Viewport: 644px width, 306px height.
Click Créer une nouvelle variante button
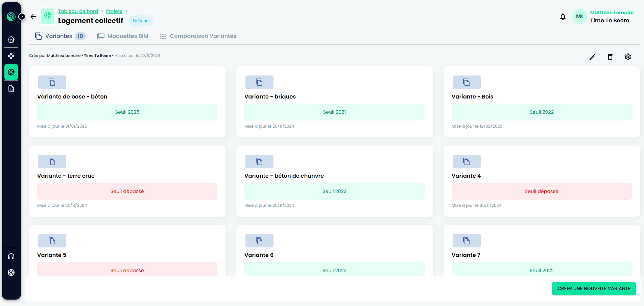pos(594,288)
